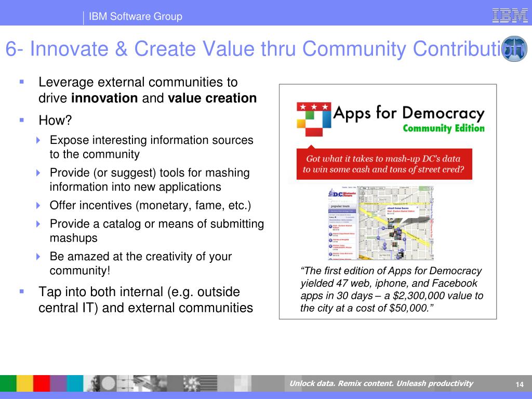Click the round globe badge beside the title
Image resolution: width=532 pixels, height=399 pixels.
(514, 49)
